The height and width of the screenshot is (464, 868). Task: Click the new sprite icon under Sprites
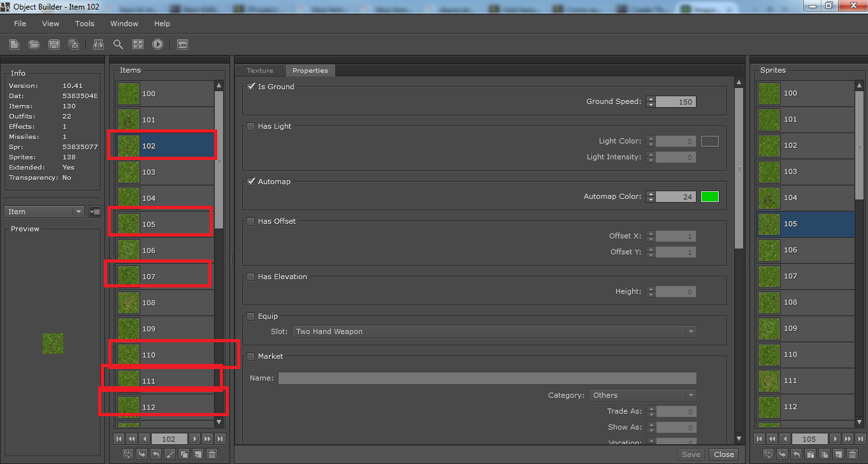click(x=838, y=454)
